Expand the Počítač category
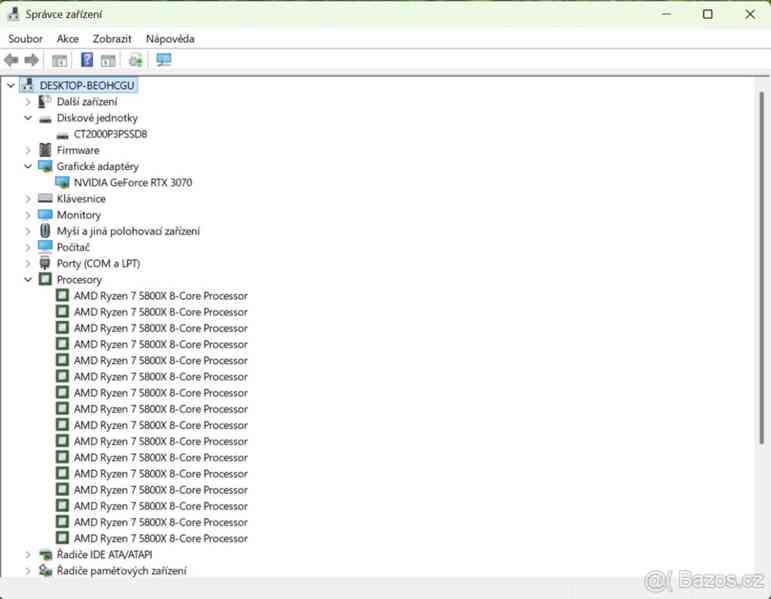The height and width of the screenshot is (599, 771). click(28, 247)
